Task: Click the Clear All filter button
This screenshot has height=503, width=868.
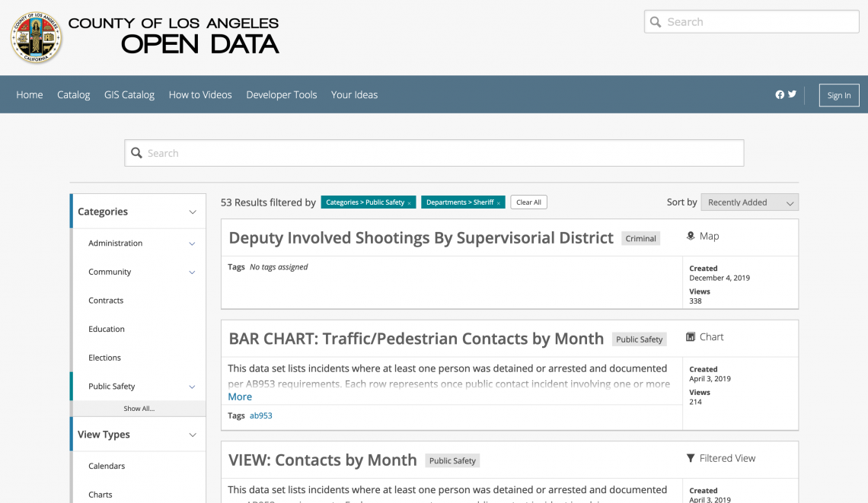Action: tap(528, 202)
